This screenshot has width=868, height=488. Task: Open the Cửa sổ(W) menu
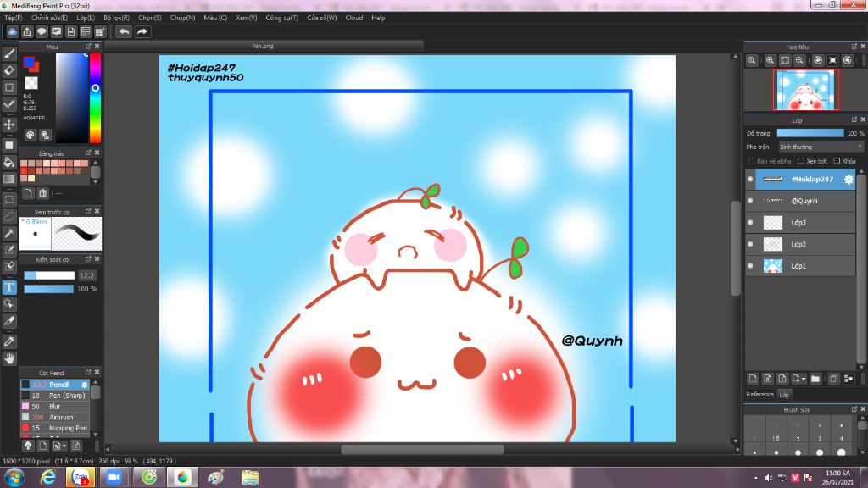[x=321, y=18]
